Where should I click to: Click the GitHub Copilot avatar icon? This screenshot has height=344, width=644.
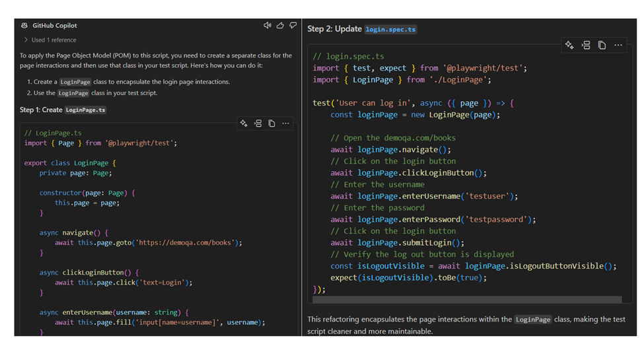coord(24,26)
